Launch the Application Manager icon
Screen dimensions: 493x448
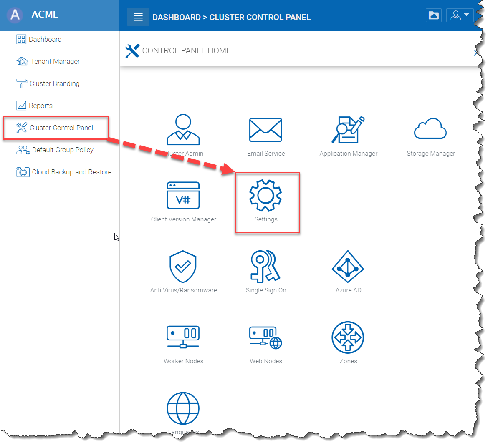348,130
